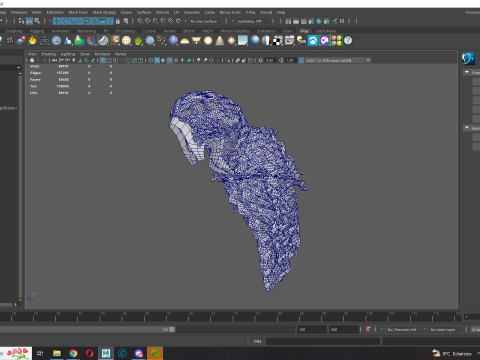This screenshot has height=360, width=480.
Task: Click the blue tool icon at top right
Action: 468,59
